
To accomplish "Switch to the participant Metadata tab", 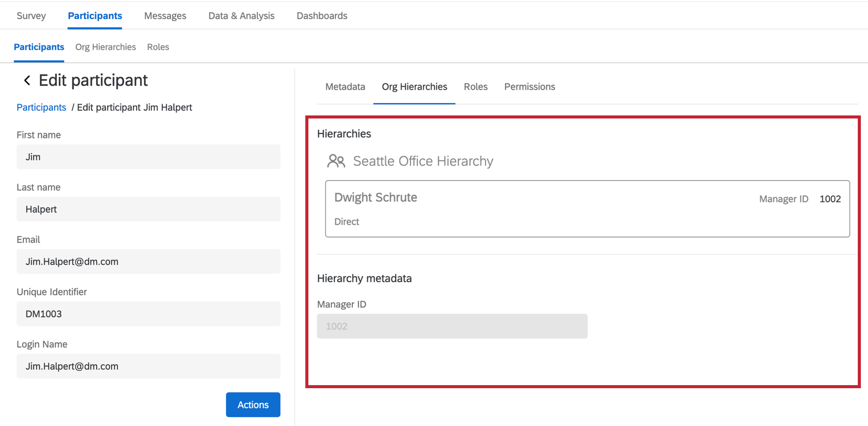I will click(345, 87).
